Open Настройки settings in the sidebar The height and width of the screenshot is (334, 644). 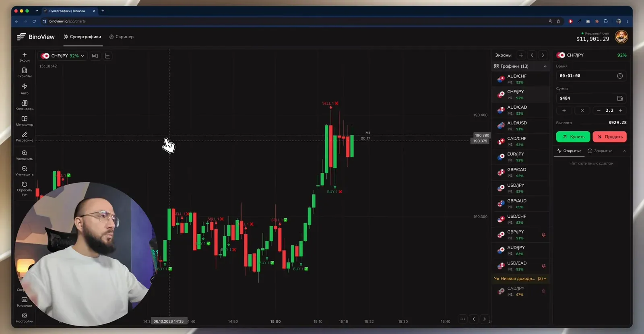coord(25,318)
